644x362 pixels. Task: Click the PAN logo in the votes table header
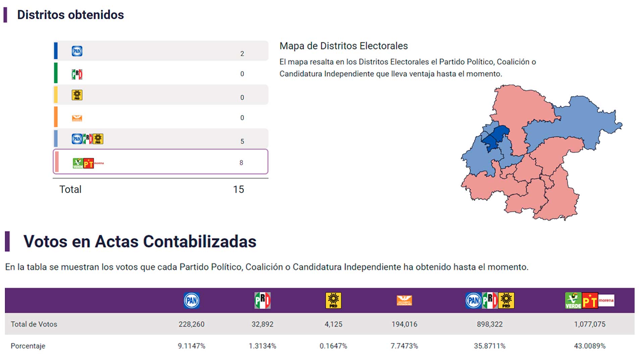point(192,300)
